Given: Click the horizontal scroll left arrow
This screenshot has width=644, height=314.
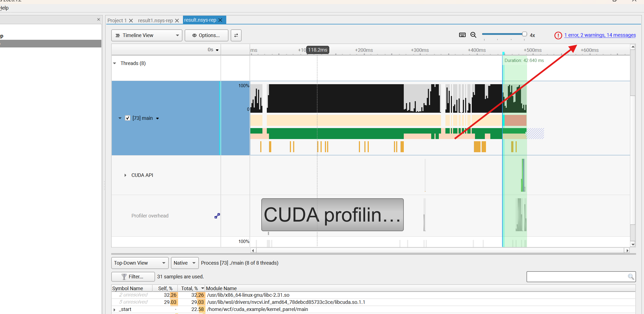Looking at the screenshot, I should click(253, 250).
